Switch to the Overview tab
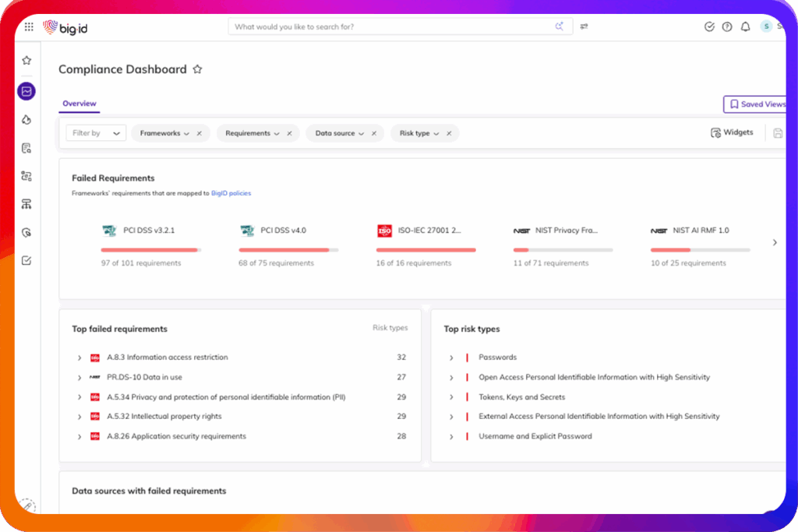This screenshot has width=798, height=532. click(x=79, y=104)
